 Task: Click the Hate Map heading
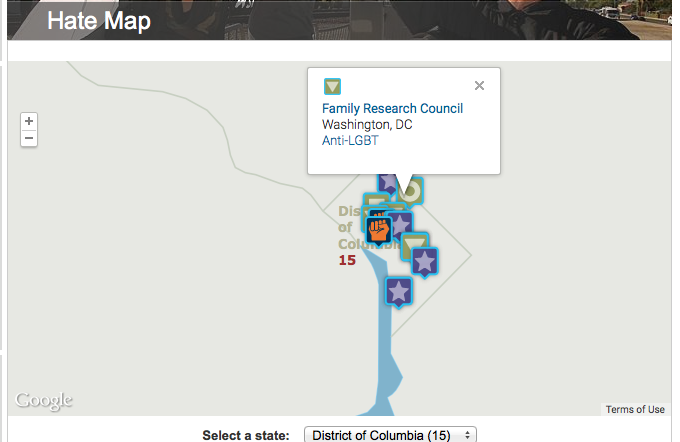pyautogui.click(x=99, y=21)
